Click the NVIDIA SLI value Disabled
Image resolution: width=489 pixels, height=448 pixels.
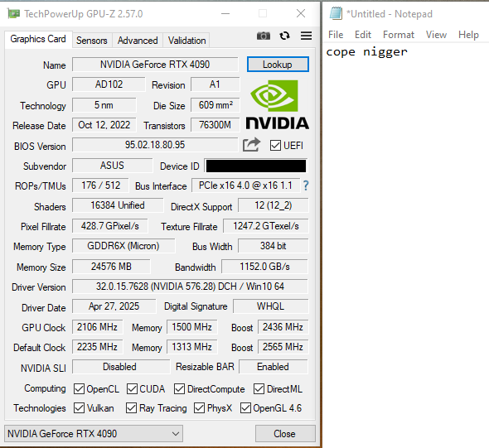coord(121,367)
